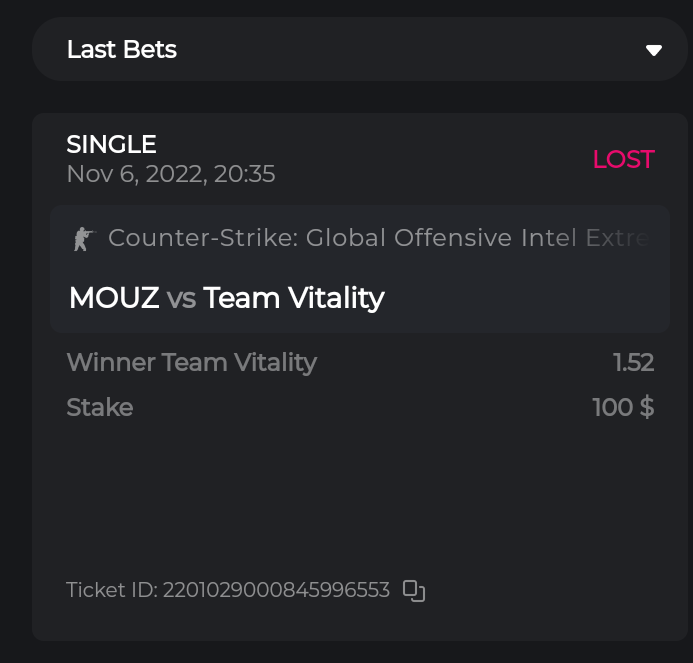Image resolution: width=693 pixels, height=663 pixels.
Task: Open the Team Vitality match name
Action: [x=294, y=298]
